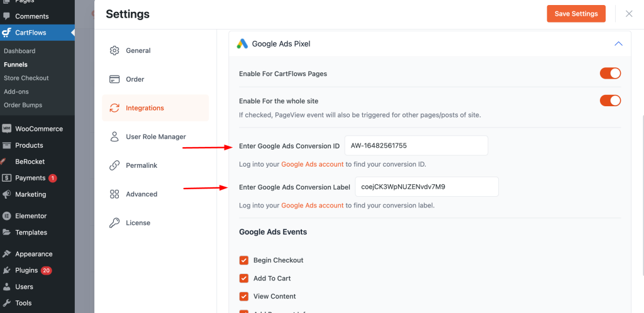Click the Google Ads Conversion Label field
Image resolution: width=644 pixels, height=313 pixels.
click(426, 187)
